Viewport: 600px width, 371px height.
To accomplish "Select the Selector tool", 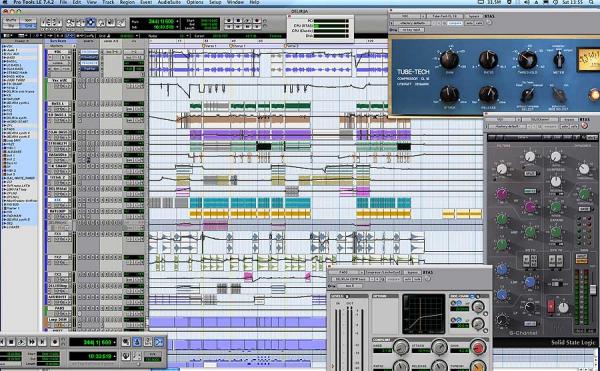I will point(91,22).
